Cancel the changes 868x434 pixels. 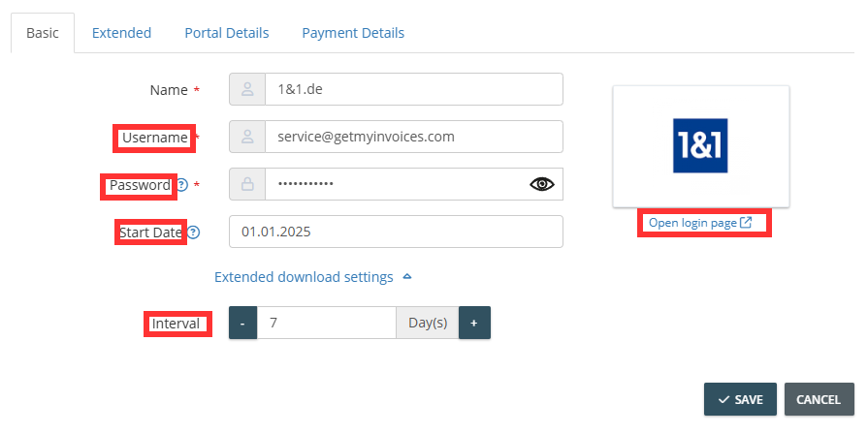[819, 399]
